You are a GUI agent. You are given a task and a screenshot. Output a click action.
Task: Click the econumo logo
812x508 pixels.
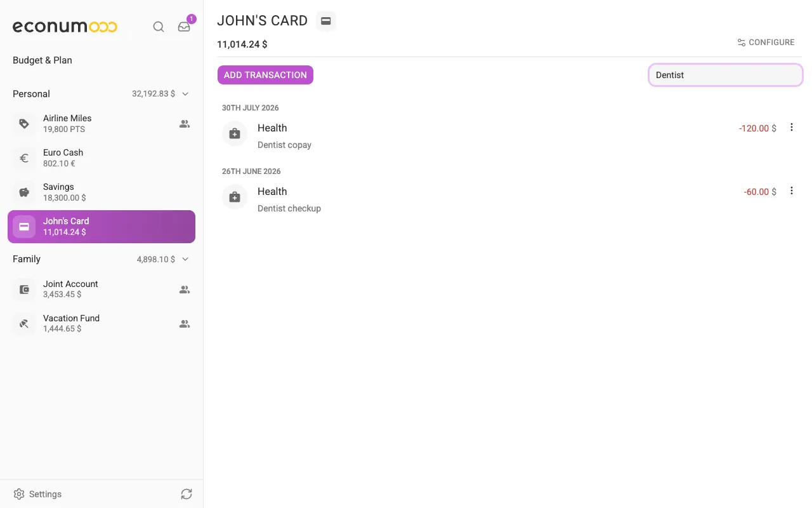(x=65, y=27)
